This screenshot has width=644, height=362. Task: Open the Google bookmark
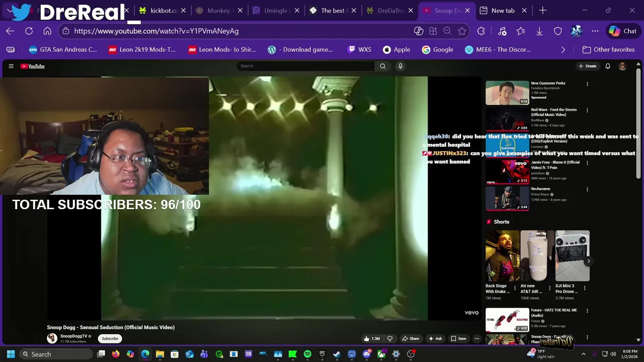pyautogui.click(x=438, y=50)
